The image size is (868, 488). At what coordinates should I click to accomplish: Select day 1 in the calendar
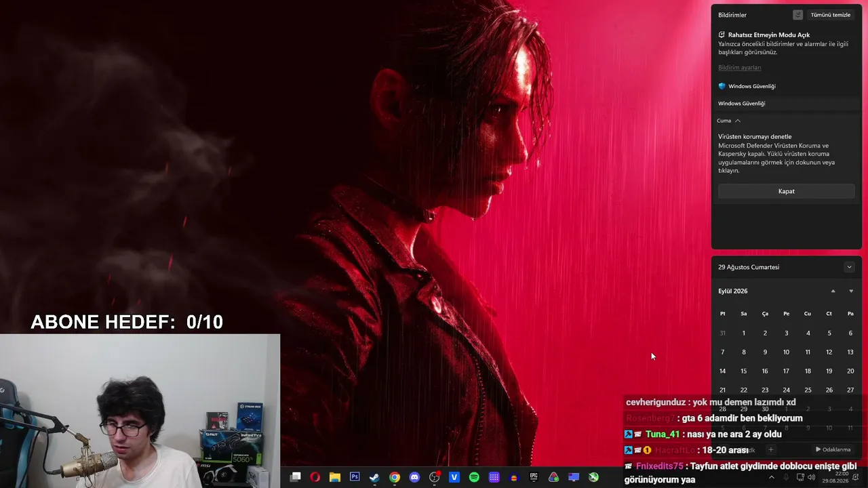tap(744, 333)
